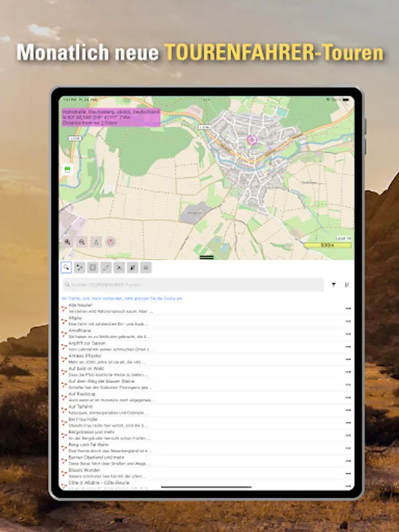Image resolution: width=399 pixels, height=532 pixels.
Task: Tap the green battery indicator on the map
Action: (x=67, y=170)
